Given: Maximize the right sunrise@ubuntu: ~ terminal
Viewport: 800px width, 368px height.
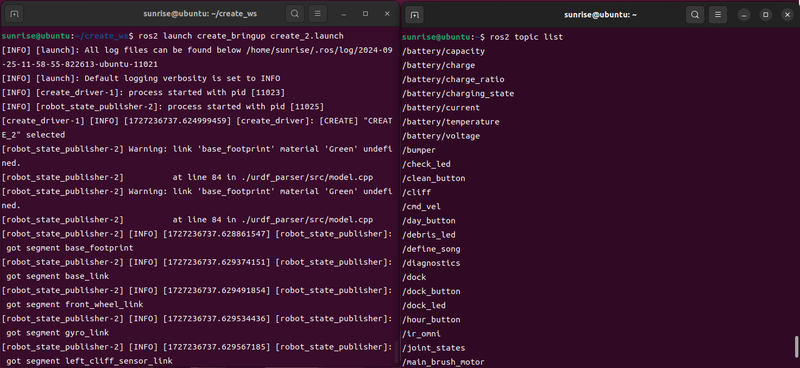Looking at the screenshot, I should pos(765,15).
